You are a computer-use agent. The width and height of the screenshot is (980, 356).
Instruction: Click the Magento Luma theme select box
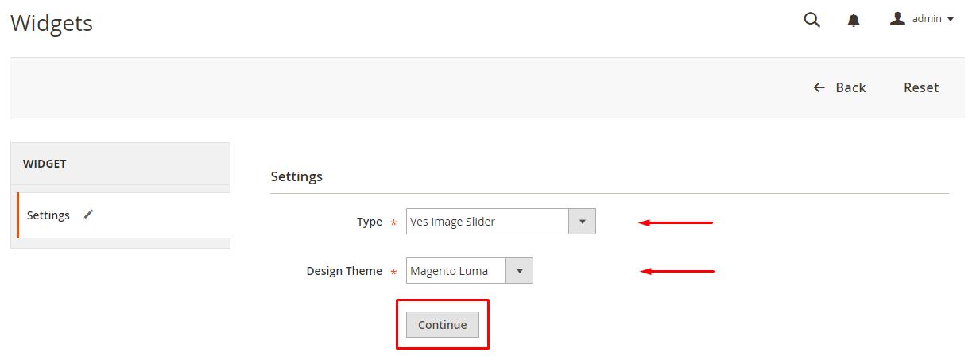455,271
